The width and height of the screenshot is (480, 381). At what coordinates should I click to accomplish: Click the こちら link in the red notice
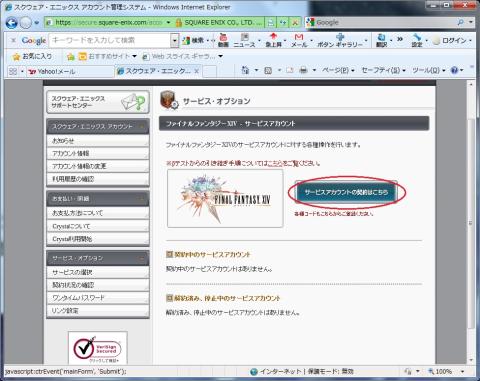[275, 163]
